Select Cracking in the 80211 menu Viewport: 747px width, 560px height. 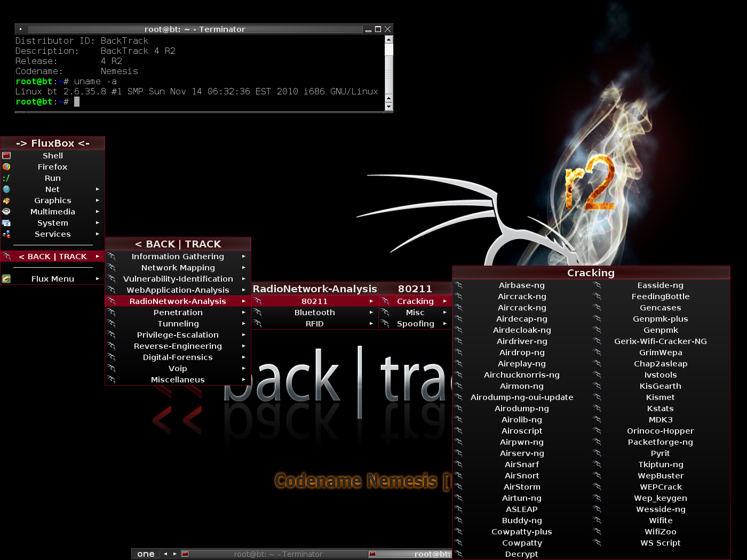coord(415,301)
